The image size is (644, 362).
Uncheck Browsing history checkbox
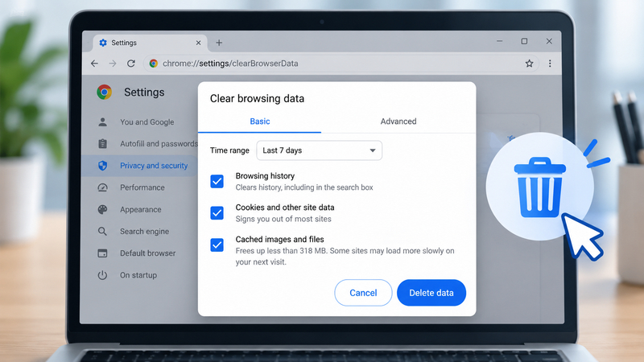tap(217, 182)
